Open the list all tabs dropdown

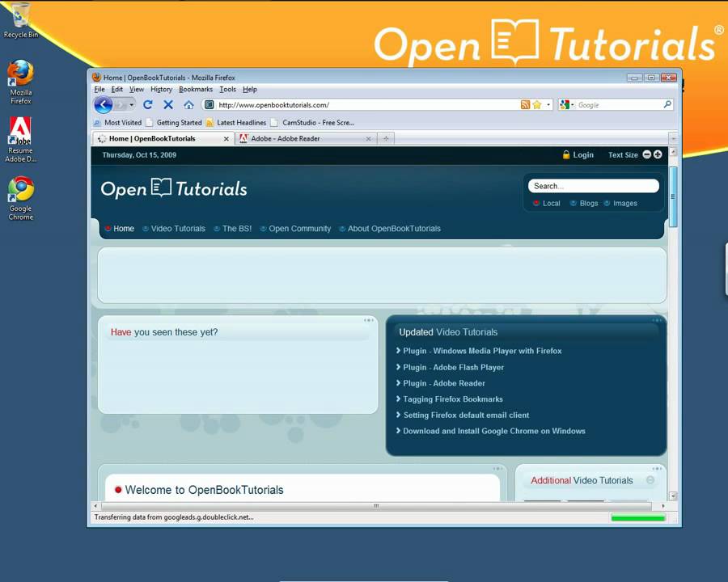coord(673,138)
